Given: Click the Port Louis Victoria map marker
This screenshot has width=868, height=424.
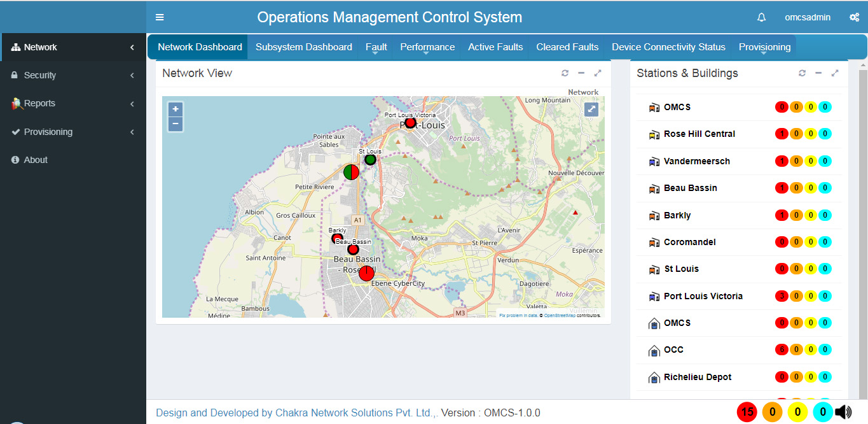Looking at the screenshot, I should (410, 122).
